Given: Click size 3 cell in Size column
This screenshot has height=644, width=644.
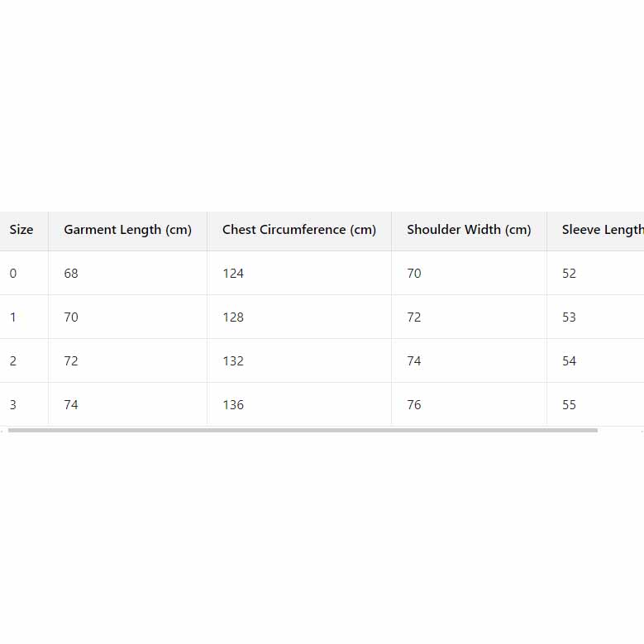Looking at the screenshot, I should (x=13, y=405).
